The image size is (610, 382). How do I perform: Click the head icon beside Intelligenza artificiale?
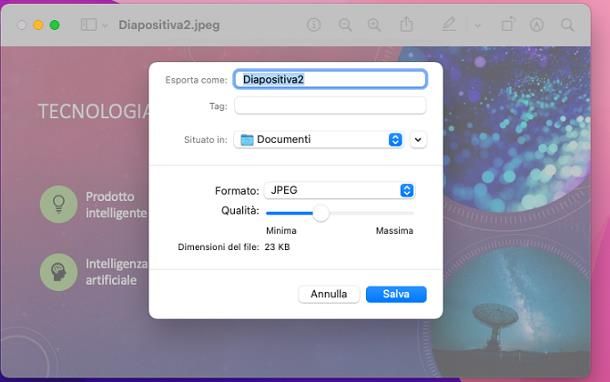pos(59,272)
